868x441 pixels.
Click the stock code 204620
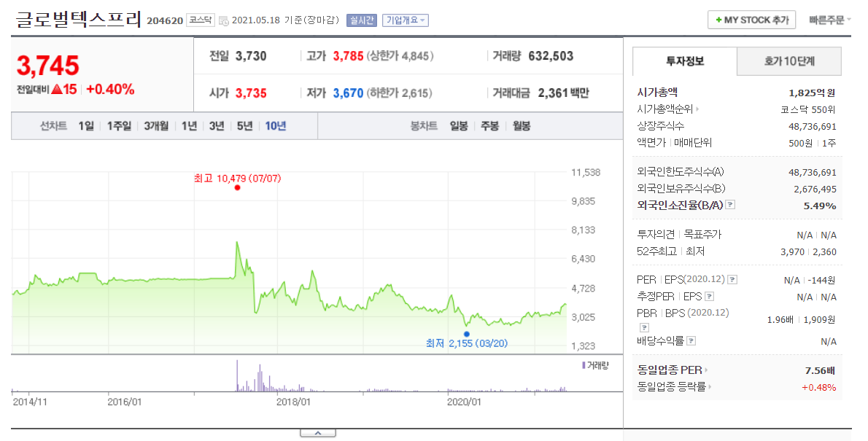pos(165,21)
